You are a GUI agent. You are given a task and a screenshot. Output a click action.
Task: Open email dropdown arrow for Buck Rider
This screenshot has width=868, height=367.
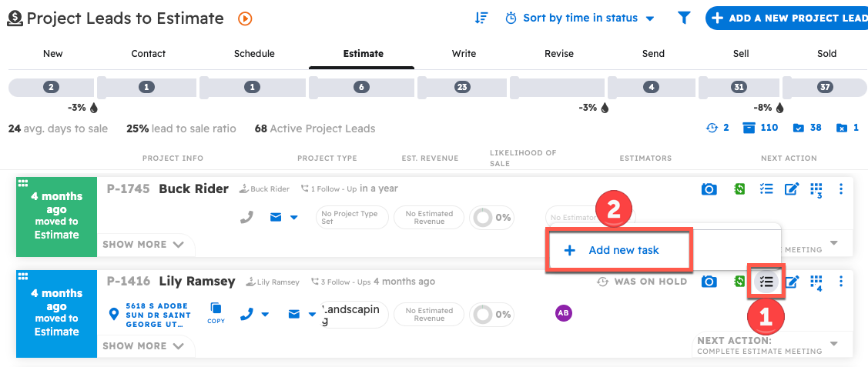(x=294, y=218)
